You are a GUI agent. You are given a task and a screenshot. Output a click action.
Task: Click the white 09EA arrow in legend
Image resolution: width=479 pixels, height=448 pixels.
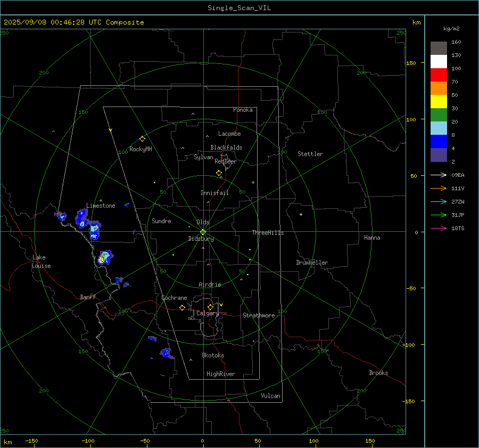439,175
